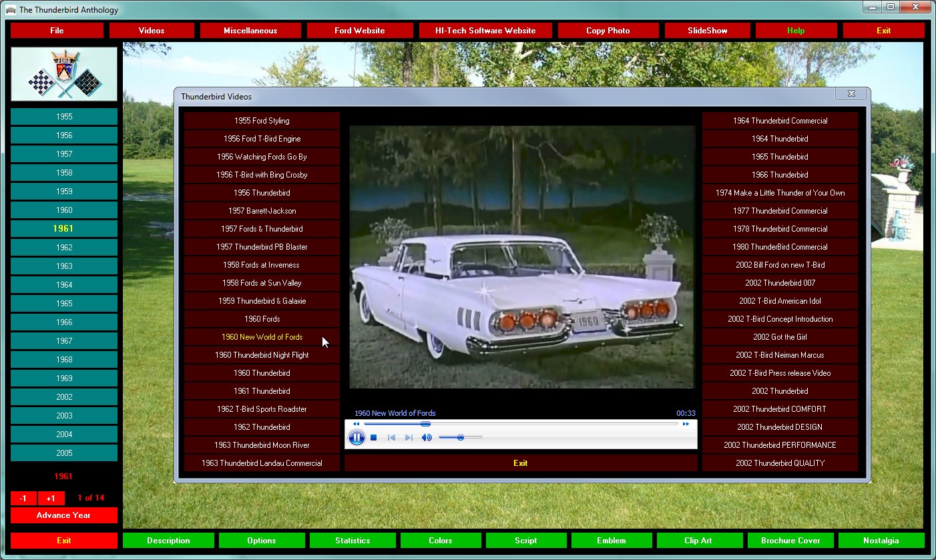Increase year with the +1 button
This screenshot has width=936, height=560.
click(51, 499)
